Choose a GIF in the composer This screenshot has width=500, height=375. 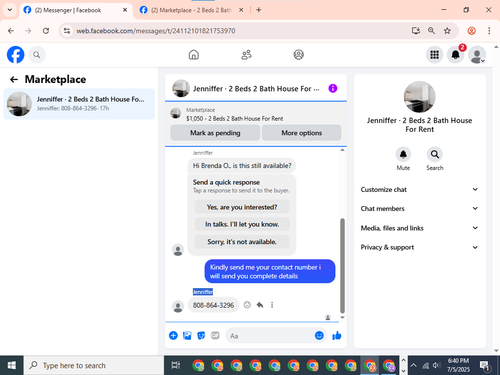point(215,335)
